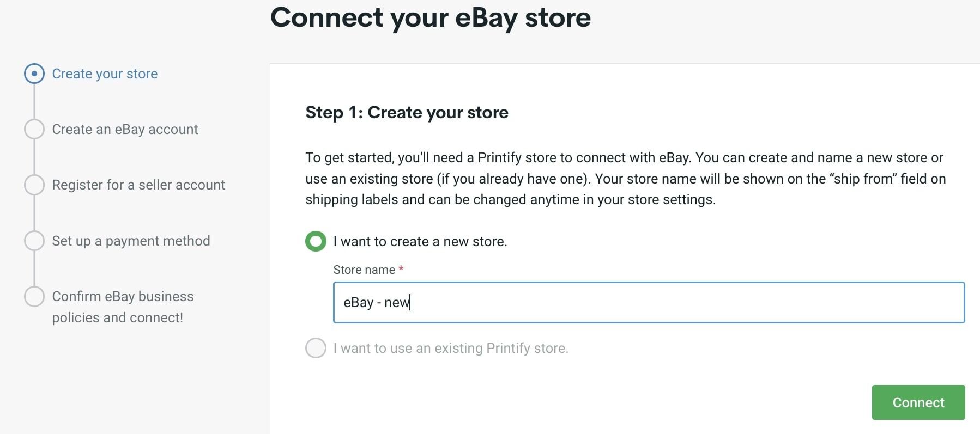This screenshot has height=434, width=980.
Task: Select the Create your store step label
Action: (105, 73)
